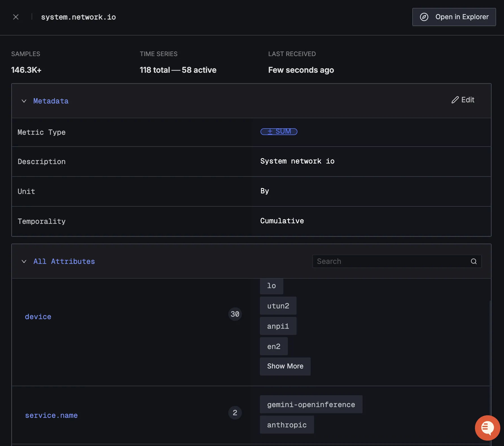Select the anthropic service value
The width and height of the screenshot is (504, 446).
click(287, 425)
